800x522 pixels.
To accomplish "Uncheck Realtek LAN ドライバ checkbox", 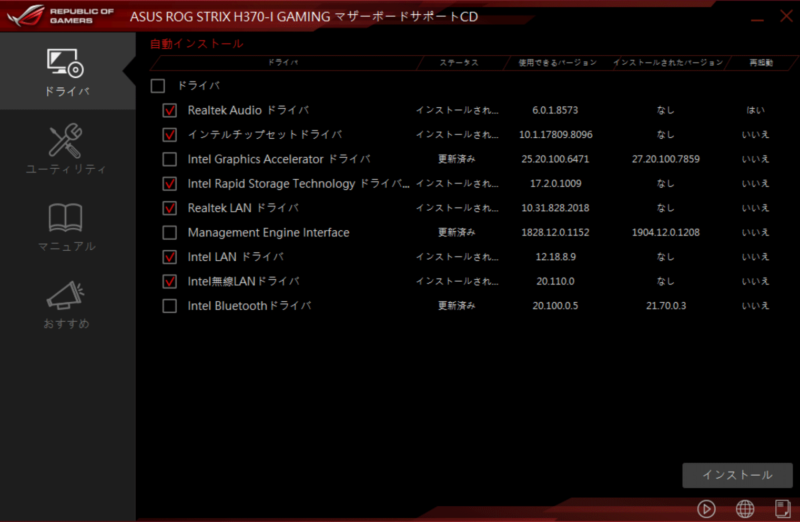I will pos(169,208).
